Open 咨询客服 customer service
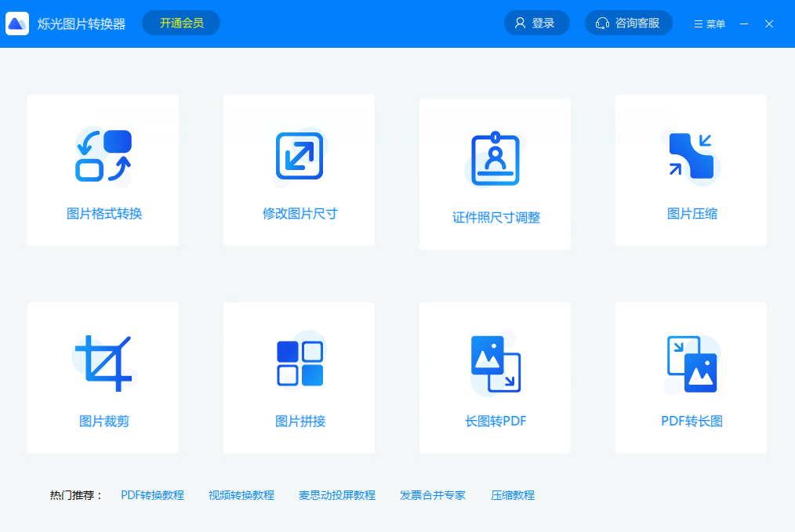The image size is (795, 532). click(x=627, y=23)
